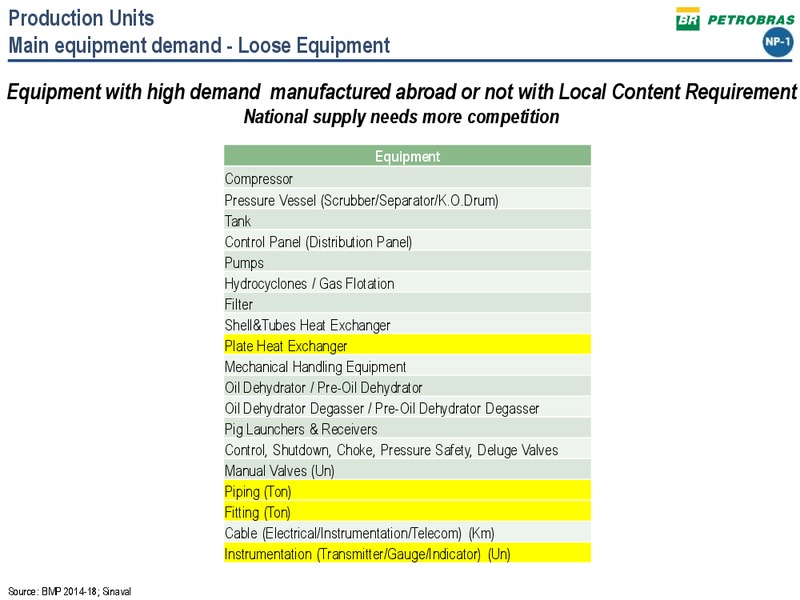Select the 'Compressor' table row
The width and height of the screenshot is (800, 600).
407,179
